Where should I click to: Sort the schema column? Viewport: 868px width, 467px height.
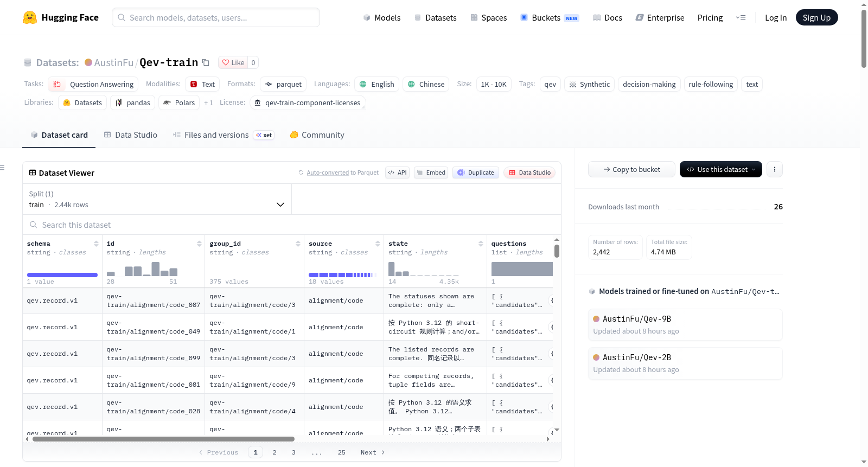(96, 244)
